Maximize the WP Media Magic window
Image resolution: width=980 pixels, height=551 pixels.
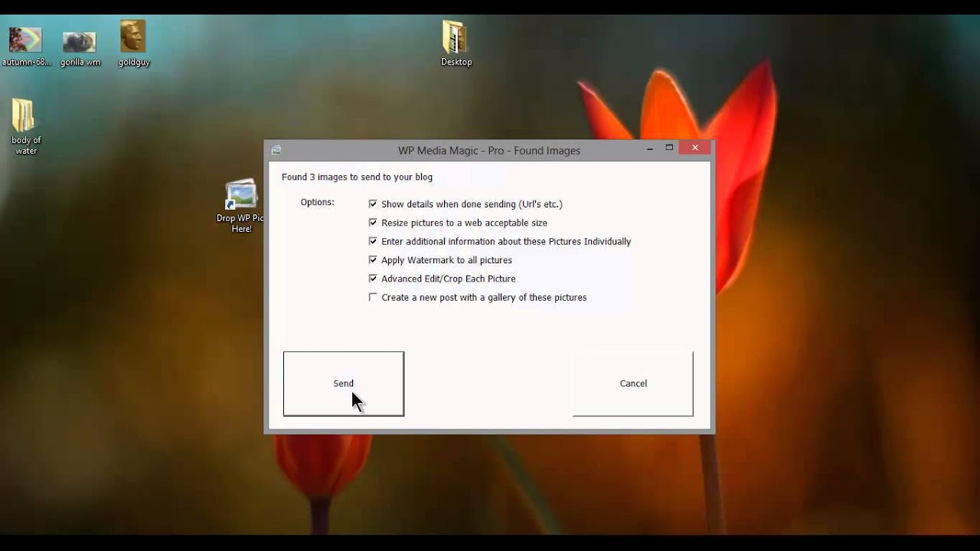[669, 148]
